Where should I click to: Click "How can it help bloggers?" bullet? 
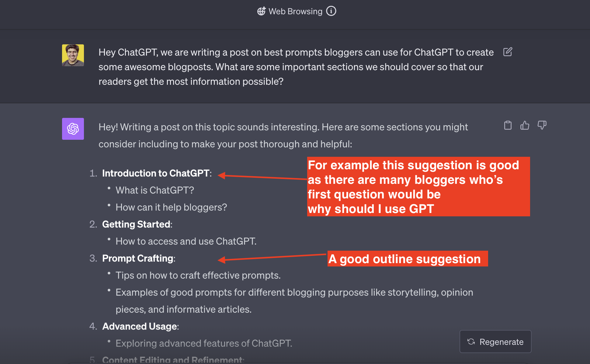click(x=171, y=207)
